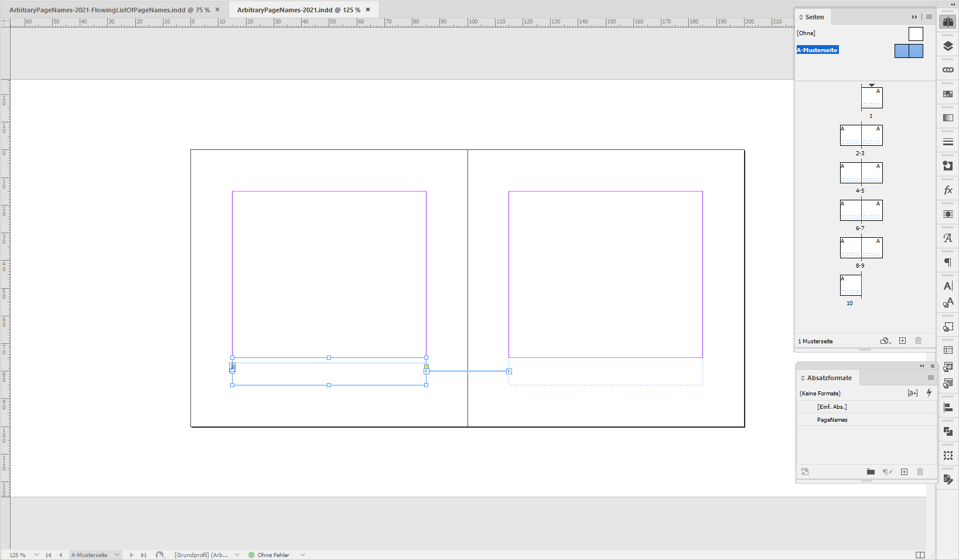The height and width of the screenshot is (560, 959).
Task: Open the Character panel icon
Action: (x=948, y=286)
